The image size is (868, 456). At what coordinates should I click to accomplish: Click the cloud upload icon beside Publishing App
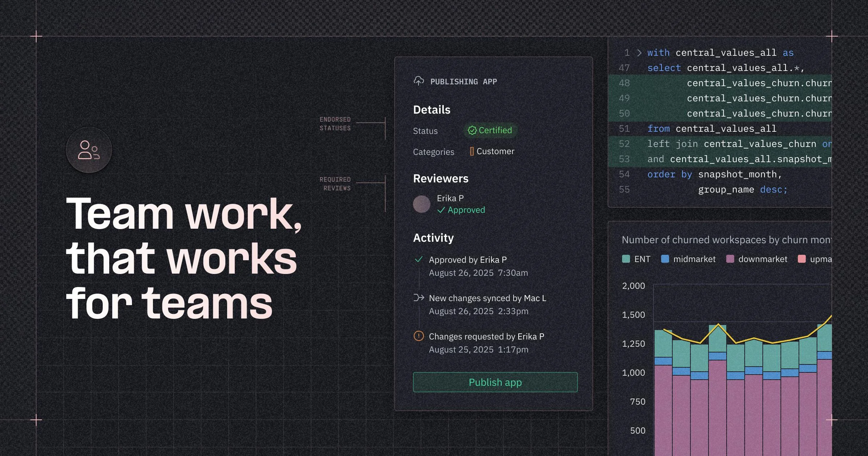point(419,81)
